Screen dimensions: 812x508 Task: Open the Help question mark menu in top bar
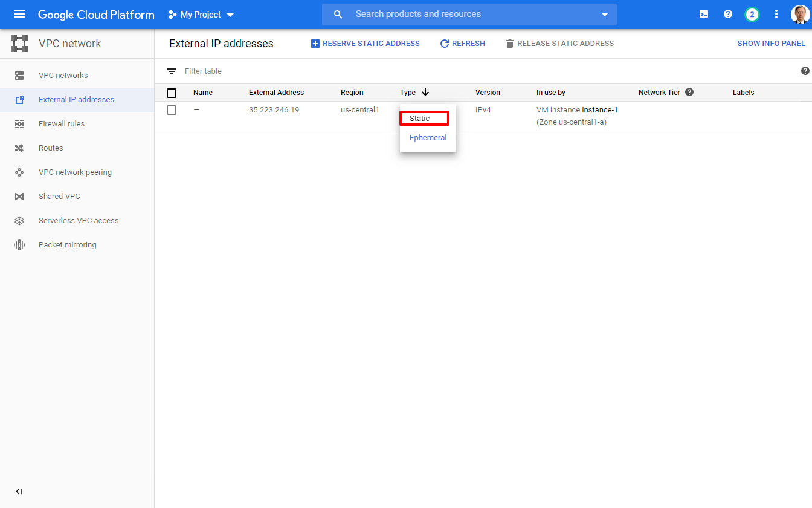(728, 14)
